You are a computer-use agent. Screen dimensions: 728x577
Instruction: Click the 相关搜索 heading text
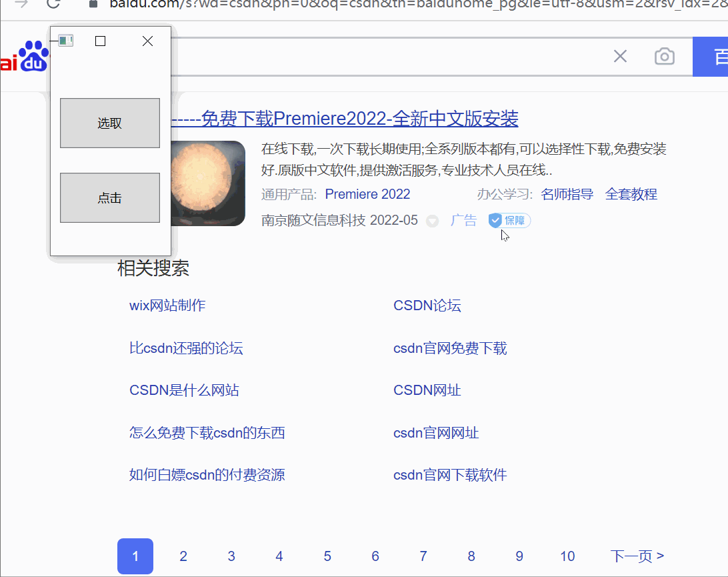tap(153, 269)
